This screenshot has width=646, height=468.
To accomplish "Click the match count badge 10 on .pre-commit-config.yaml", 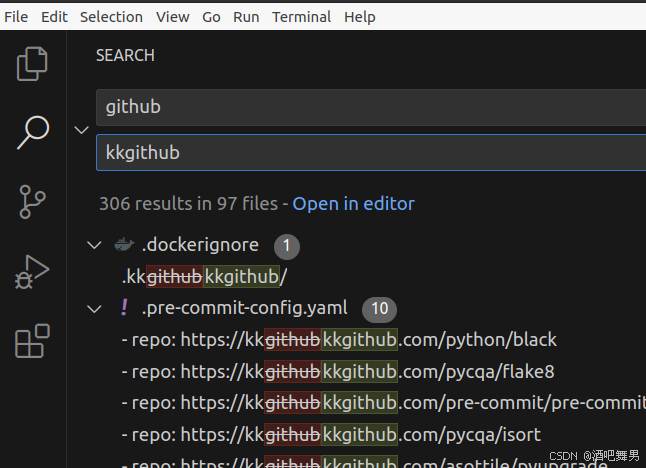I will click(379, 309).
